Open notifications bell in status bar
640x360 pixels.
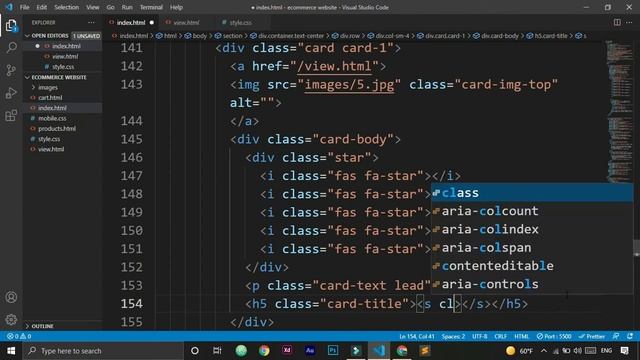coord(630,336)
